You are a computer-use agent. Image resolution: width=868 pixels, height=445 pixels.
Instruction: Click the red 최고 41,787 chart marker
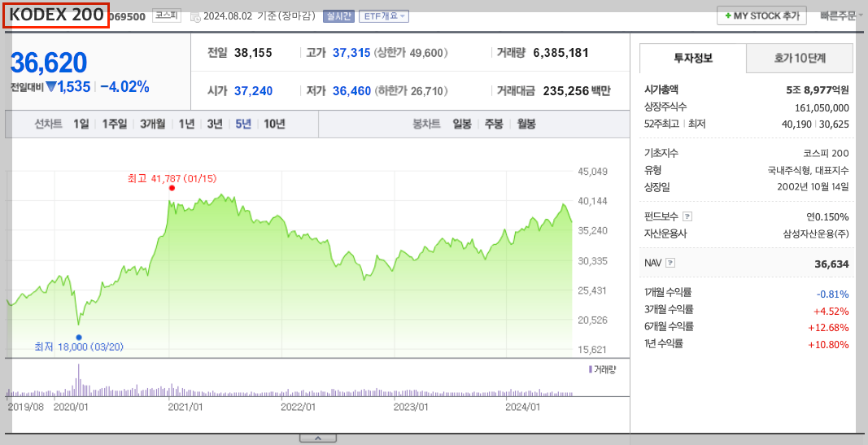click(172, 188)
